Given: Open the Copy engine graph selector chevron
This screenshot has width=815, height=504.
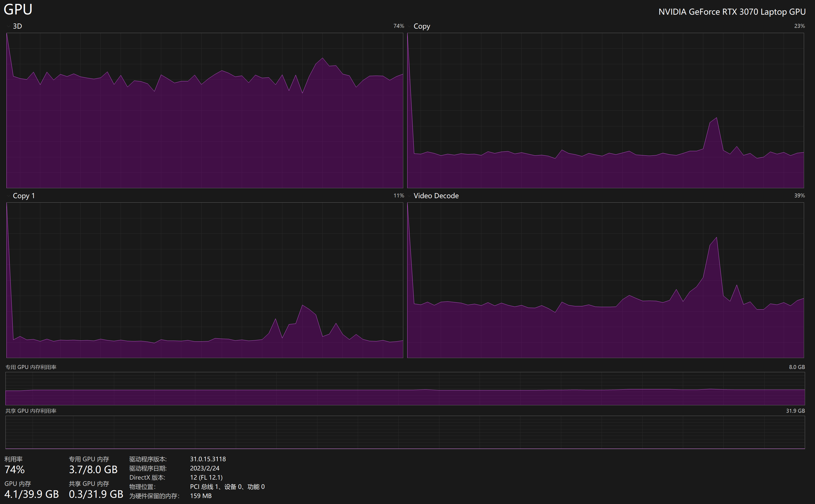Looking at the screenshot, I should click(x=409, y=26).
